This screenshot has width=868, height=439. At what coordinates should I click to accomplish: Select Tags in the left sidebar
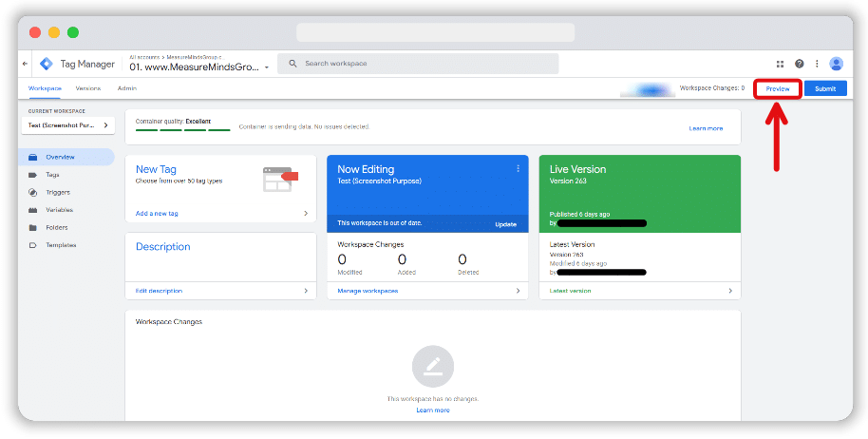pos(52,175)
